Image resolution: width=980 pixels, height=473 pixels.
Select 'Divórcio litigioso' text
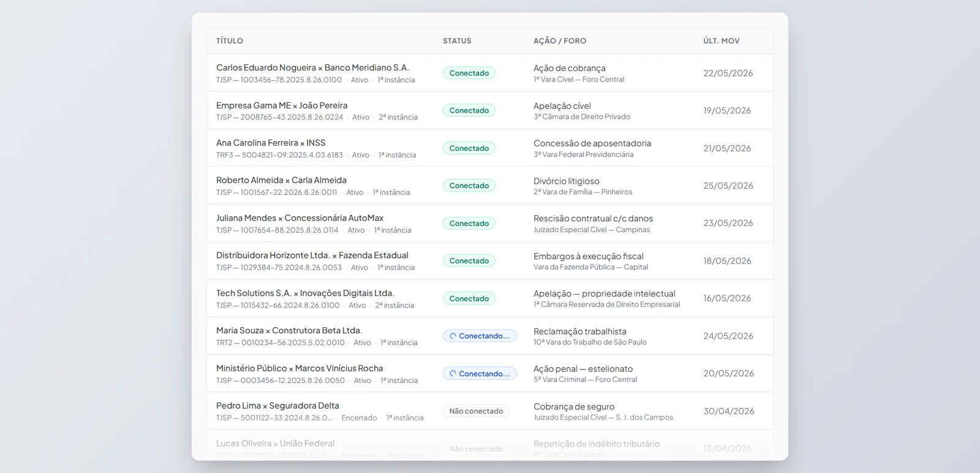[567, 181]
